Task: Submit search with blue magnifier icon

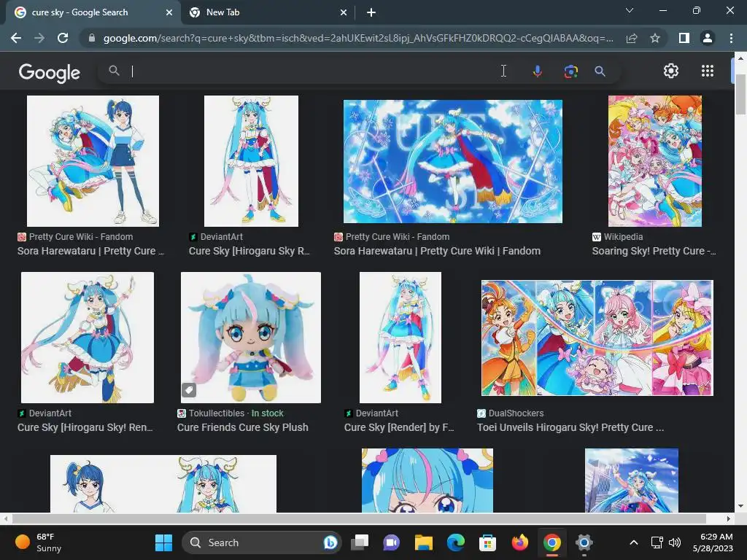Action: pyautogui.click(x=600, y=71)
